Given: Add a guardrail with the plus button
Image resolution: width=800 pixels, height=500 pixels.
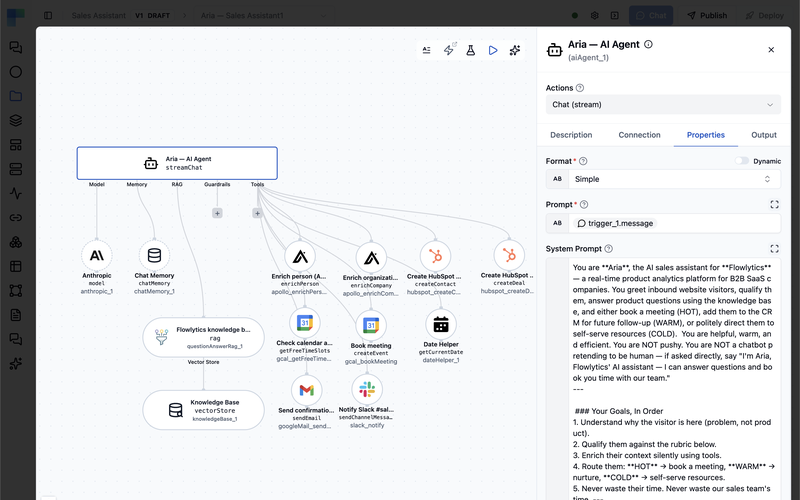Looking at the screenshot, I should [217, 213].
